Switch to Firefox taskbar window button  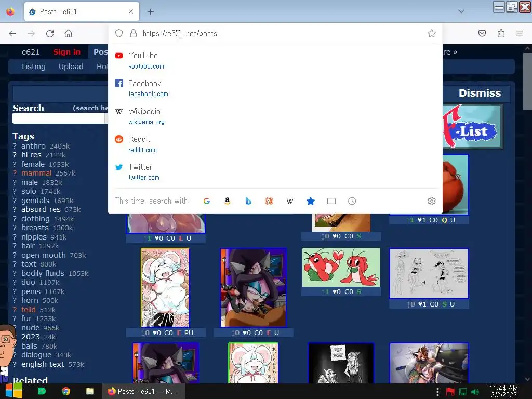(144, 391)
